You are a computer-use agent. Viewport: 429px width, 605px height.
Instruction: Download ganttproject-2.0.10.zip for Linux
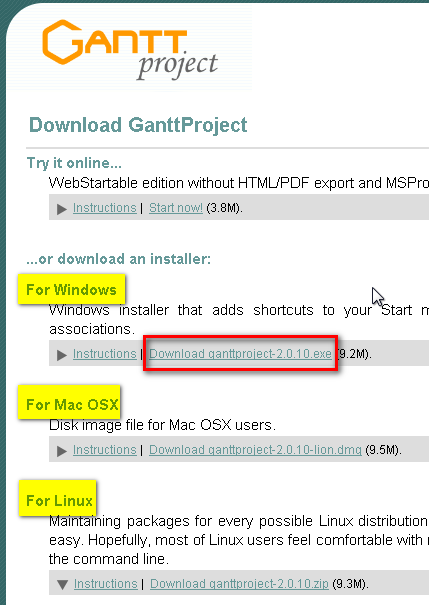pos(239,584)
